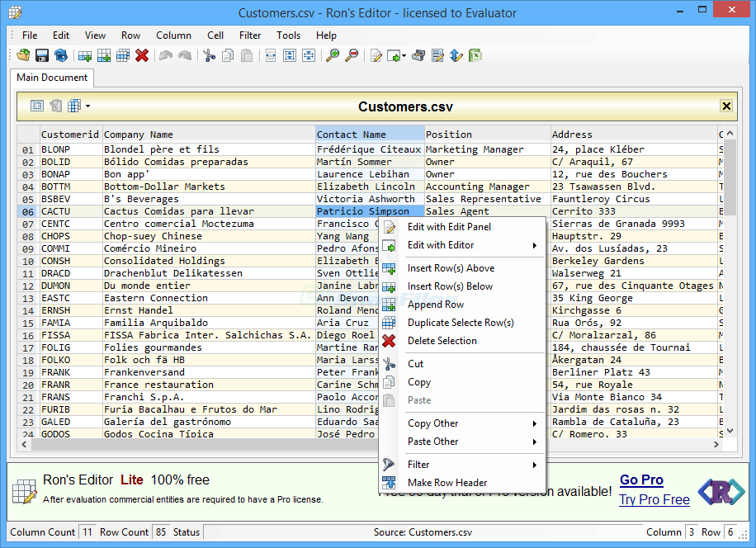756x548 pixels.
Task: Undo the last action in the toolbar
Action: click(x=166, y=55)
